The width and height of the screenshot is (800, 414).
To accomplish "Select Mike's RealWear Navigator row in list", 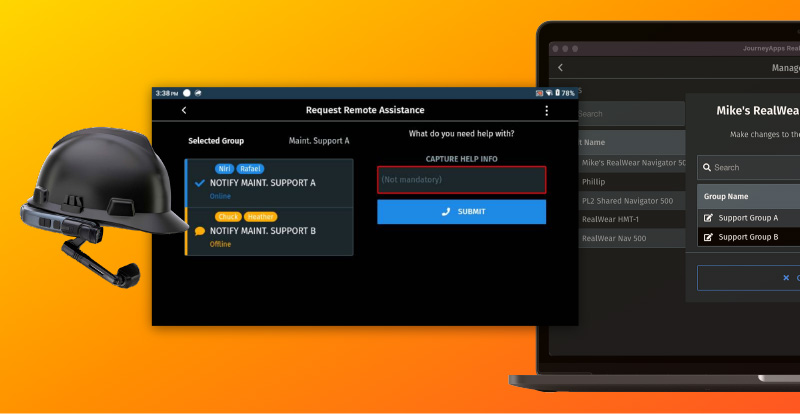I will pos(632,163).
